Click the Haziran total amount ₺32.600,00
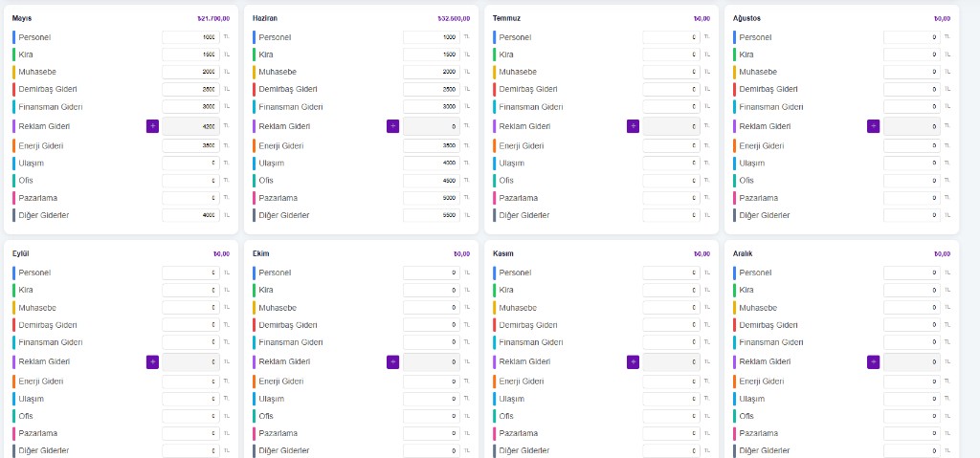 point(454,19)
